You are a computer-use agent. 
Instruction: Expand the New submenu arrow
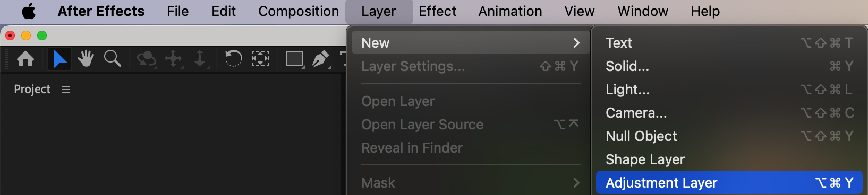pyautogui.click(x=576, y=43)
